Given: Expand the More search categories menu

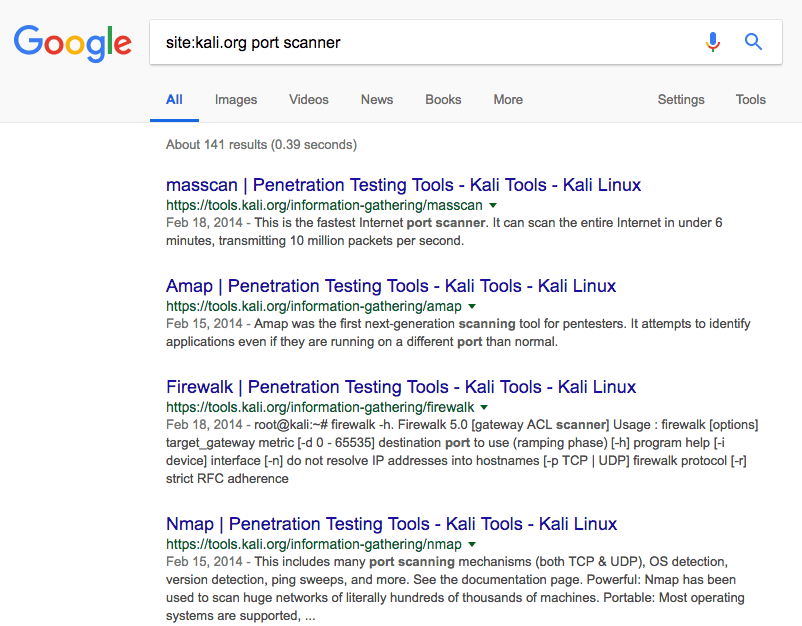Looking at the screenshot, I should 508,100.
